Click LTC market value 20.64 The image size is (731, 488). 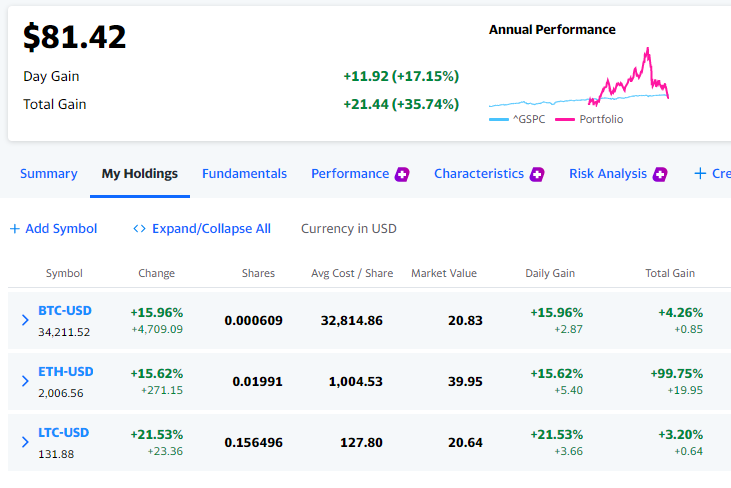pyautogui.click(x=465, y=443)
